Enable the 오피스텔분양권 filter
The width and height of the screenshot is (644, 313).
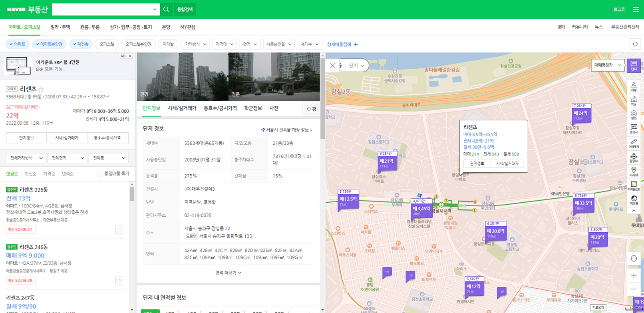tap(138, 44)
